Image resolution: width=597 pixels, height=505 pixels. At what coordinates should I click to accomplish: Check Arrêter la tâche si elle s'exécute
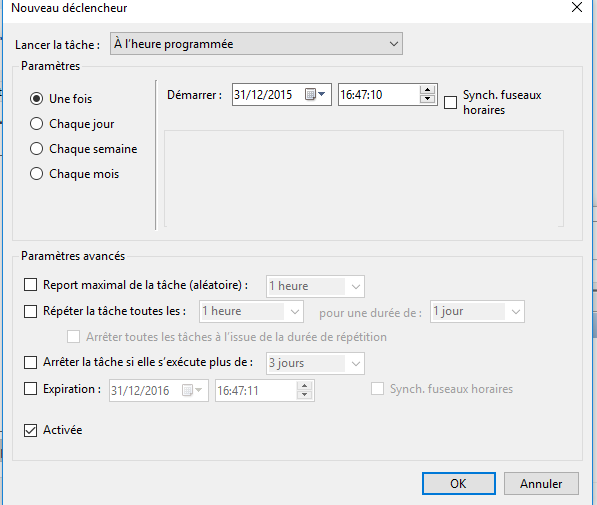30,362
